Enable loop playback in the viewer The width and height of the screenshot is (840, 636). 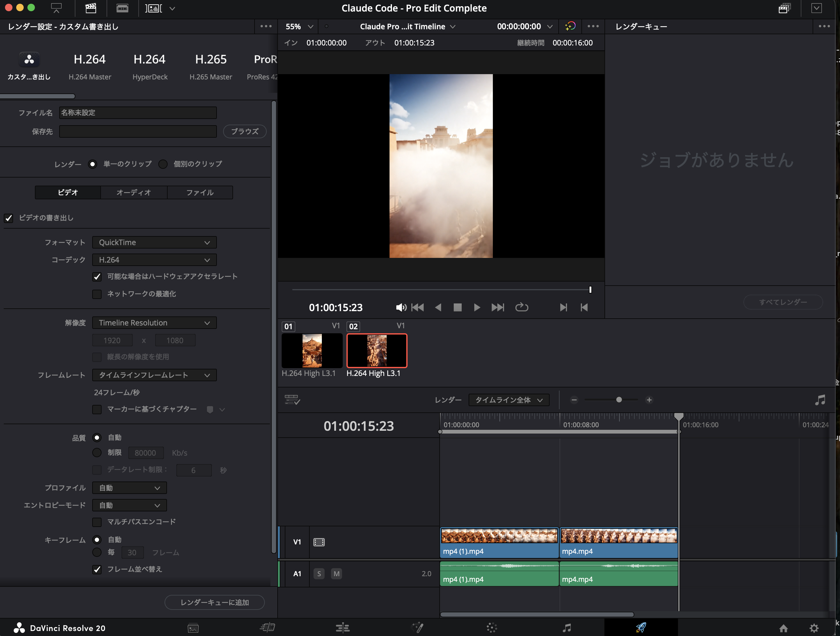522,307
